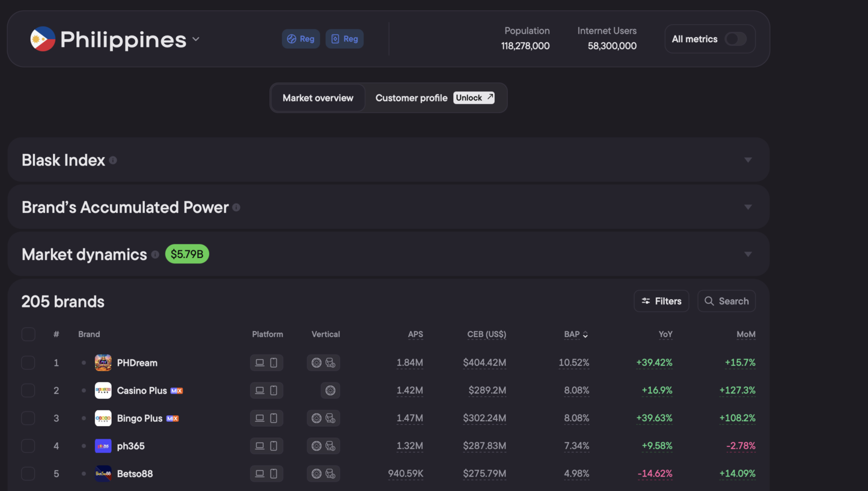Click the PHDream brand logo

[x=103, y=363]
